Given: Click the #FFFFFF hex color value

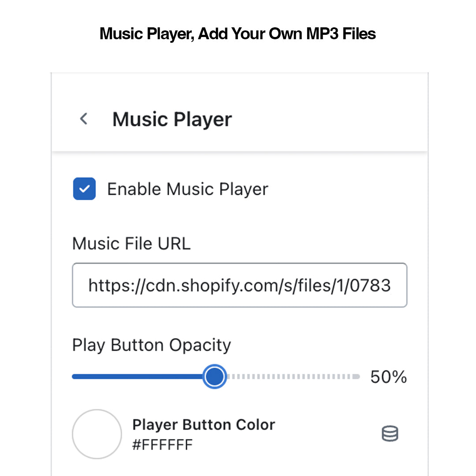Looking at the screenshot, I should [162, 444].
